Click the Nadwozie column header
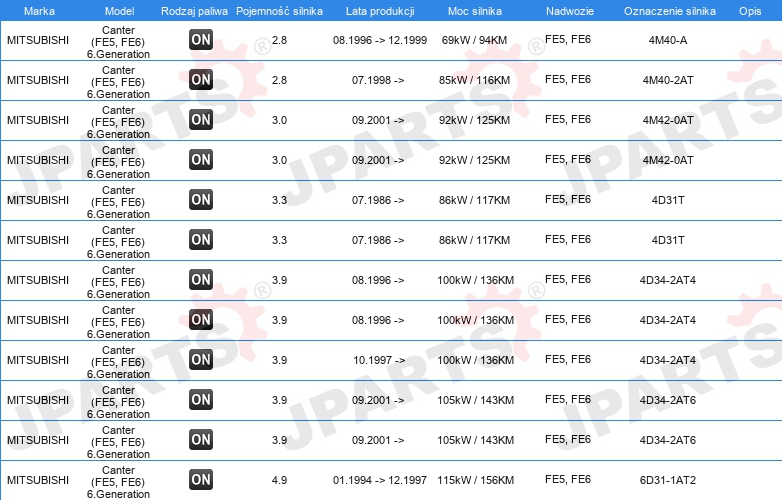The height and width of the screenshot is (500, 782). coord(570,11)
